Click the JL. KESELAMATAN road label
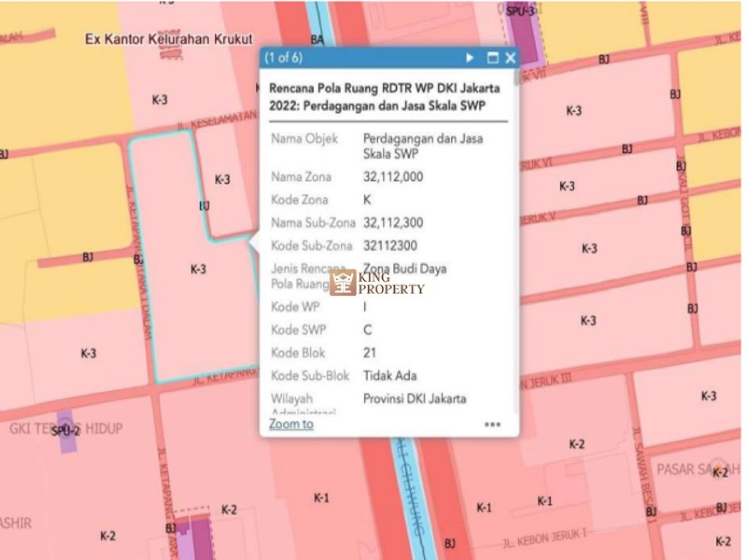 pos(218,120)
